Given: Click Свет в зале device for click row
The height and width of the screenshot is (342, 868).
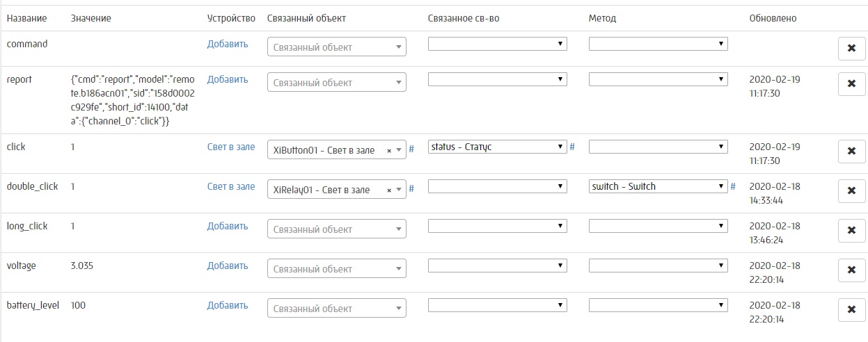Looking at the screenshot, I should pos(231,147).
